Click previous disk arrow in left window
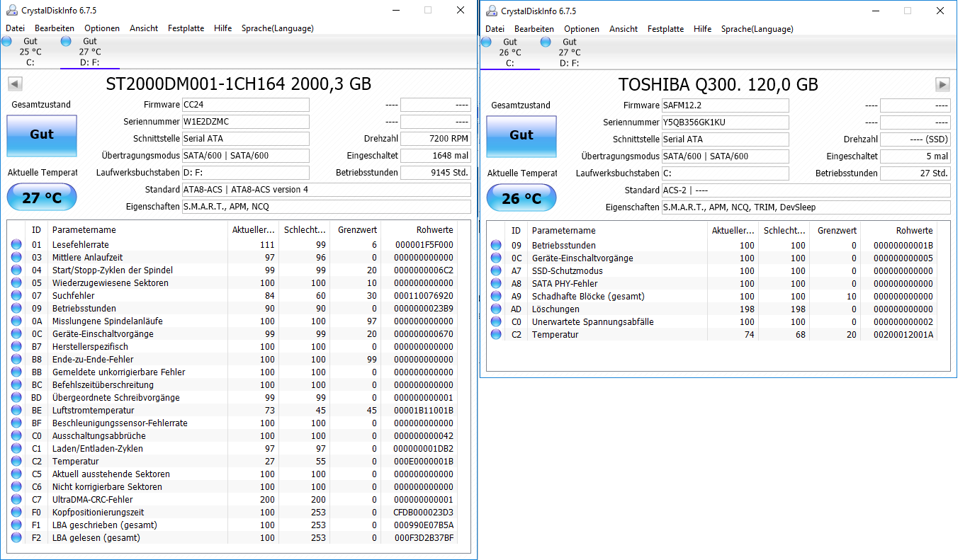Viewport: 970px width, 560px height. pos(14,84)
